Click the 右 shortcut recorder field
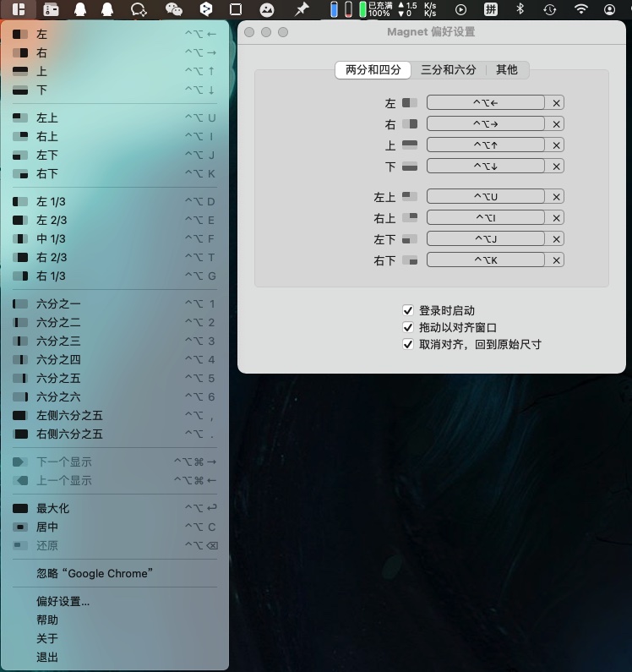The image size is (632, 672). 486,124
